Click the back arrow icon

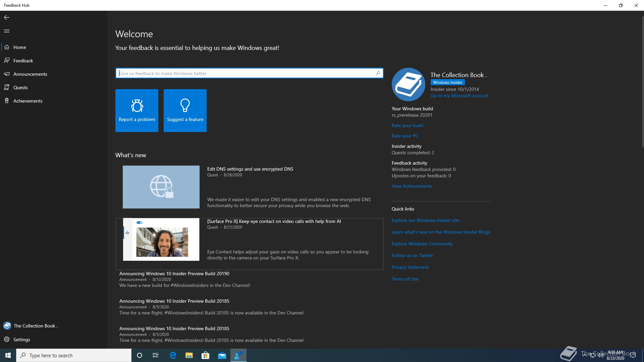coord(7,17)
